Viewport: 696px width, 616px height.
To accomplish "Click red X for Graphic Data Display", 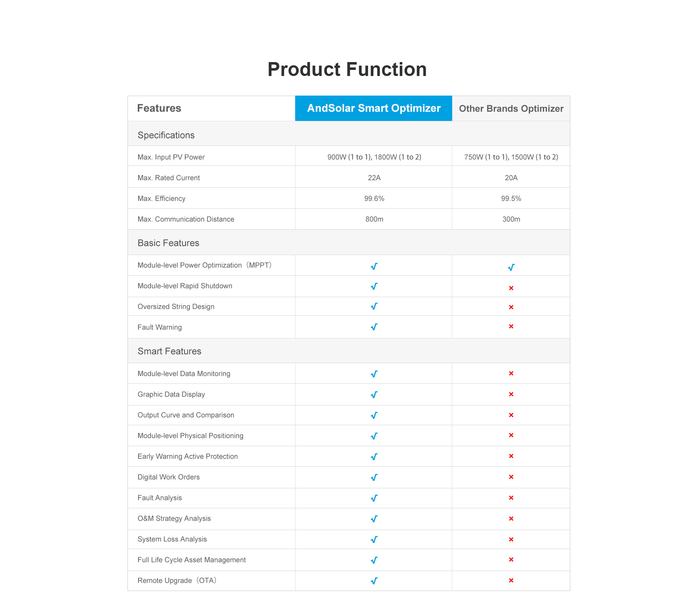I will click(511, 394).
